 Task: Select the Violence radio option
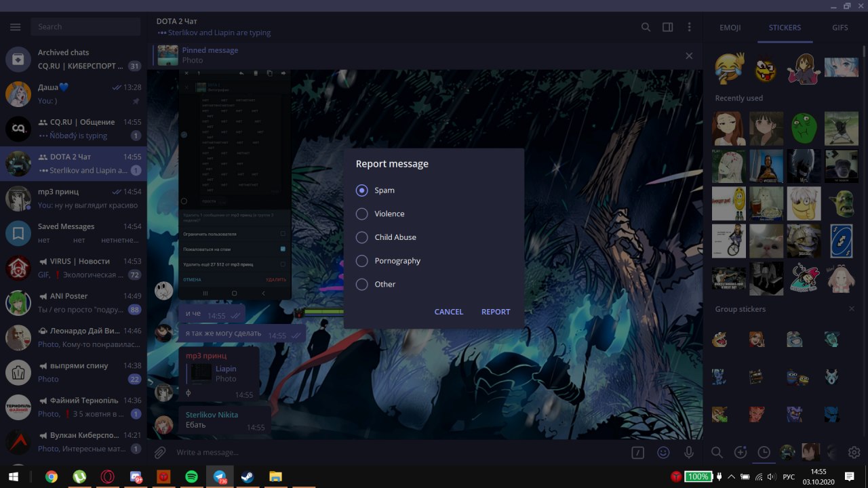point(362,213)
